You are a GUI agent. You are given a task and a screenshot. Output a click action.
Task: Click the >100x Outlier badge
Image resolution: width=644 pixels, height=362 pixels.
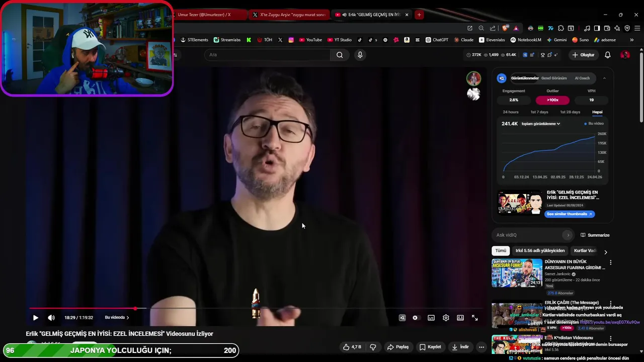coord(552,100)
